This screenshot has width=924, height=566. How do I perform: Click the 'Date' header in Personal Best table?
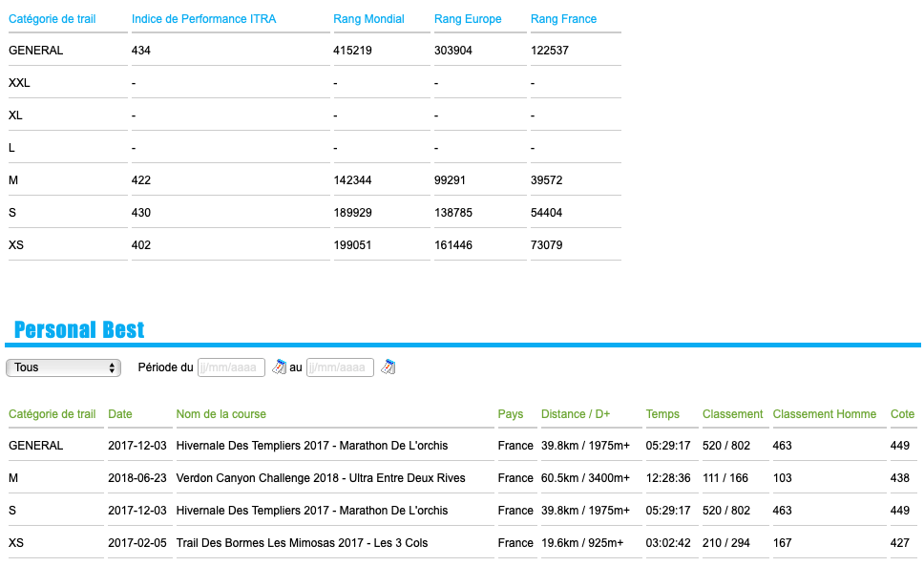pos(120,414)
